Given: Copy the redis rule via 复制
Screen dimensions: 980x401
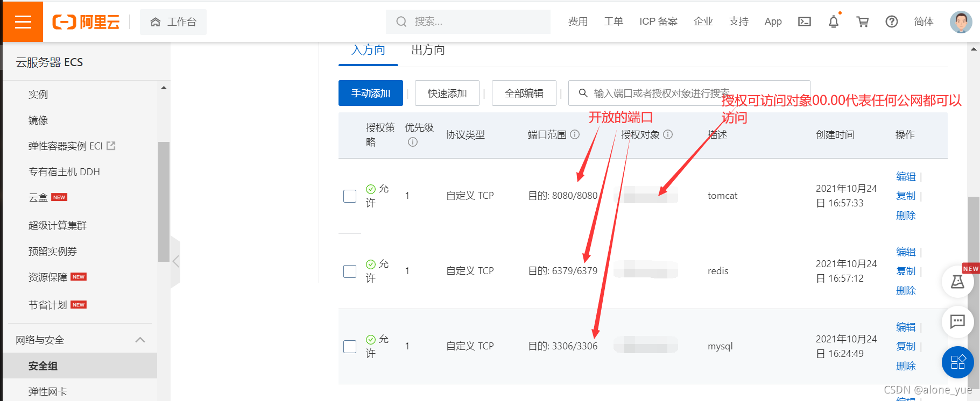Looking at the screenshot, I should point(906,271).
